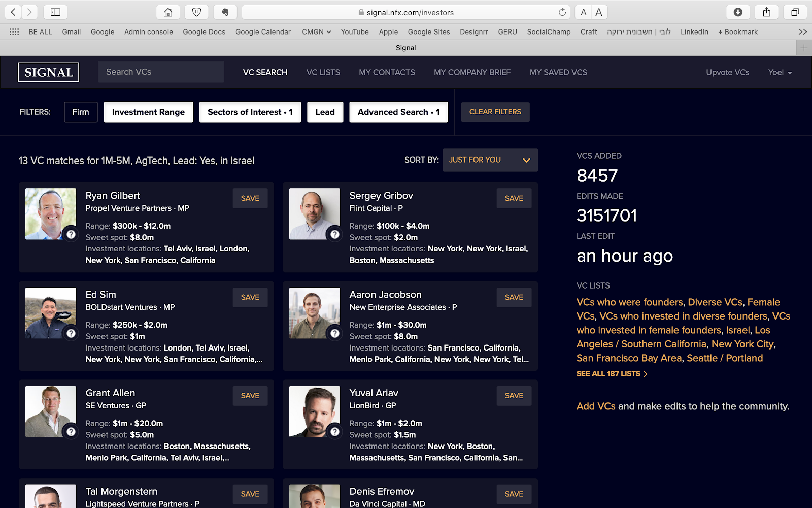Click Upvote VCs in navigation
Image resolution: width=812 pixels, height=508 pixels.
(x=727, y=72)
